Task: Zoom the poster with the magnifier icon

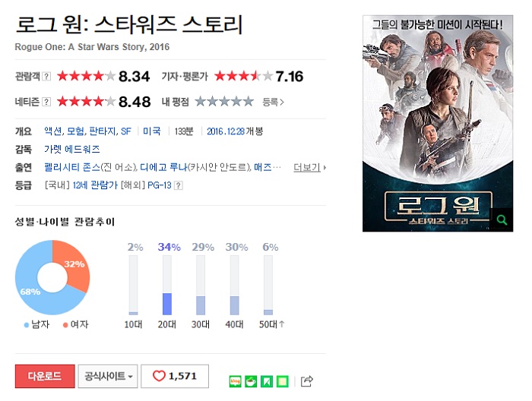Action: coord(502,220)
